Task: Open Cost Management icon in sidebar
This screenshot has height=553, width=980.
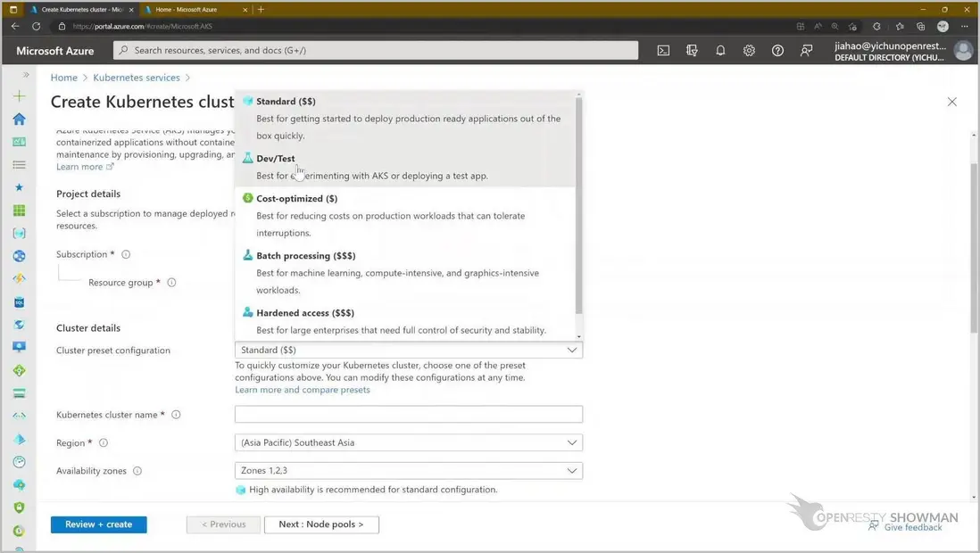Action: click(x=20, y=531)
